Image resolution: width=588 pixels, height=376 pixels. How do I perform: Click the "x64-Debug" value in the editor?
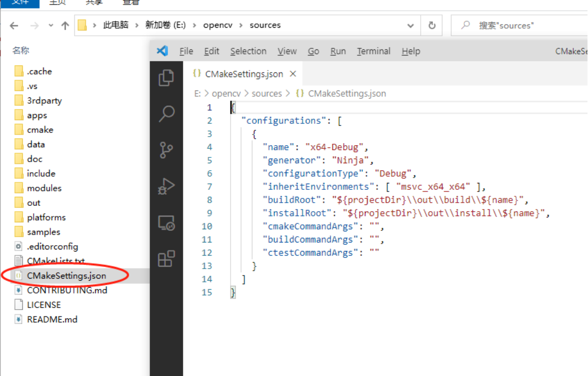[334, 147]
